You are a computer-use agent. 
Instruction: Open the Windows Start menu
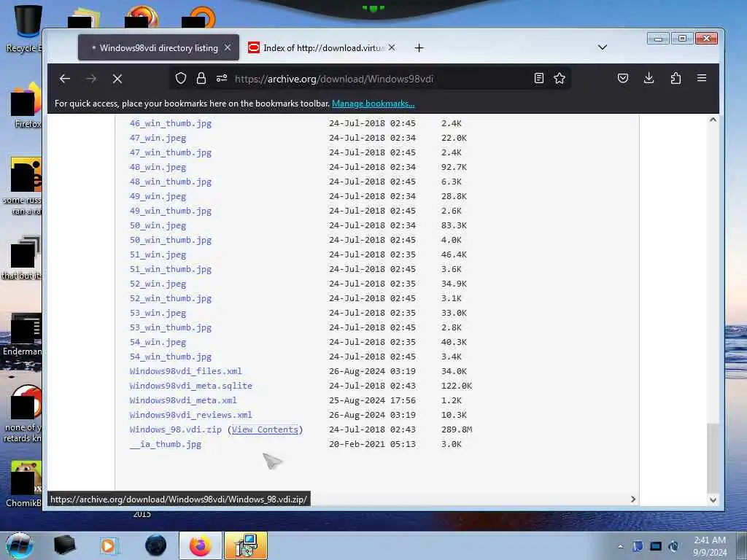coord(19,545)
